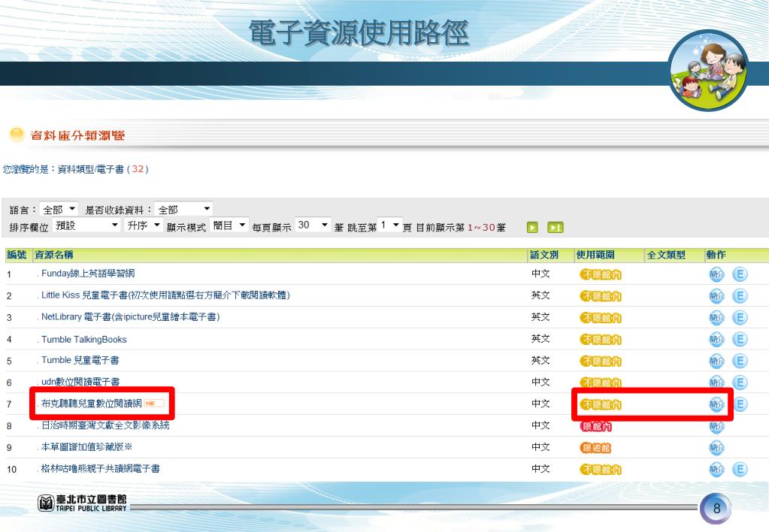Open 簡介 icon for 日治時期臺灣文獻全文影像系統
The width and height of the screenshot is (769, 532).
pos(716,427)
